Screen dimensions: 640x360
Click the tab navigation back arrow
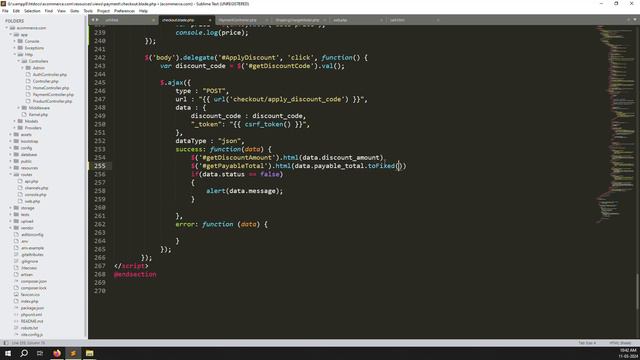(x=93, y=20)
